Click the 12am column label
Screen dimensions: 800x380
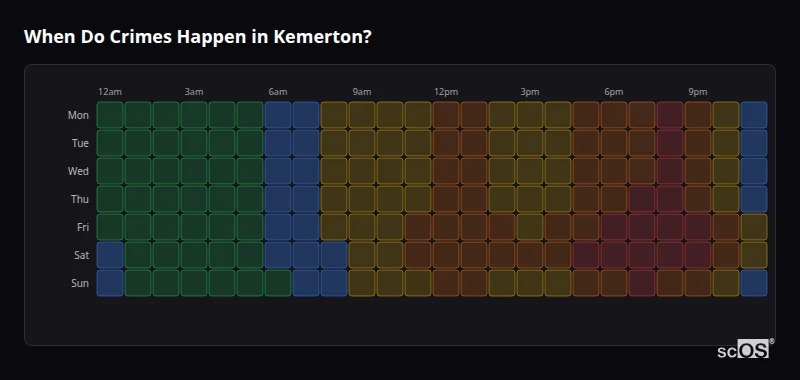point(110,92)
